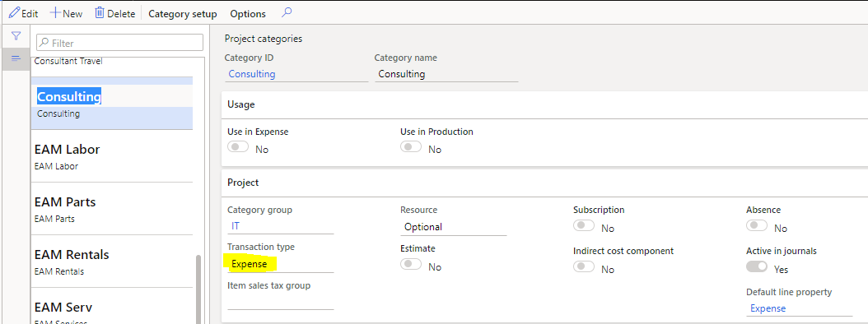Click the list pane vertical scrollbar
The width and height of the screenshot is (868, 324).
pos(198,289)
